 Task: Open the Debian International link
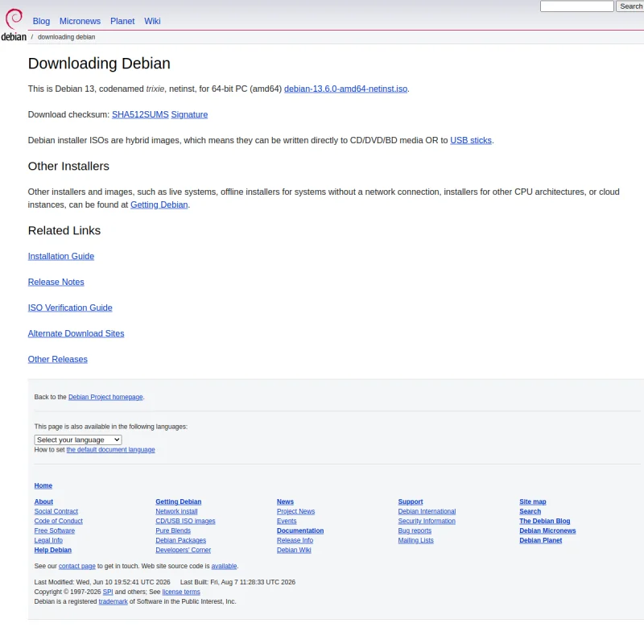pyautogui.click(x=427, y=511)
